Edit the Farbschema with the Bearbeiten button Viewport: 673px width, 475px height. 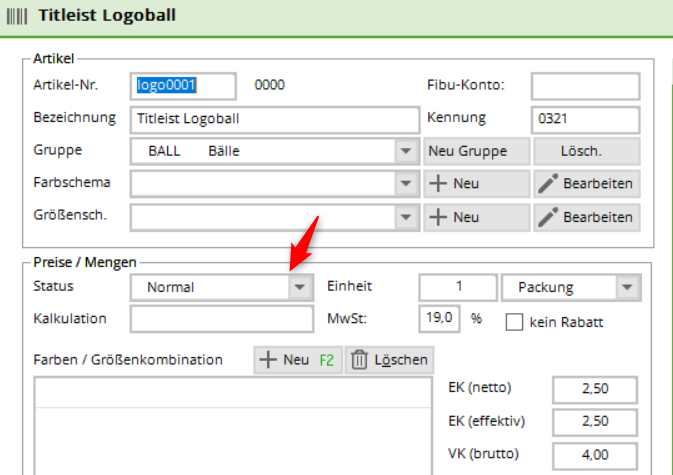pos(587,184)
